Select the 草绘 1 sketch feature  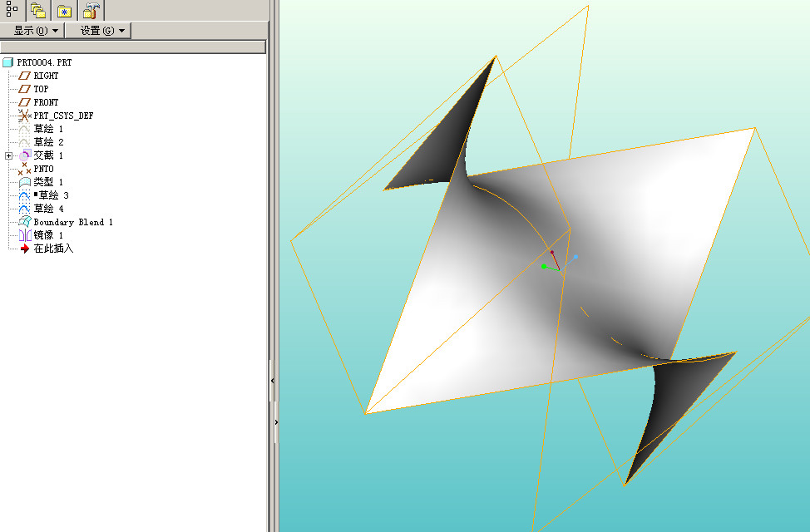click(x=48, y=129)
